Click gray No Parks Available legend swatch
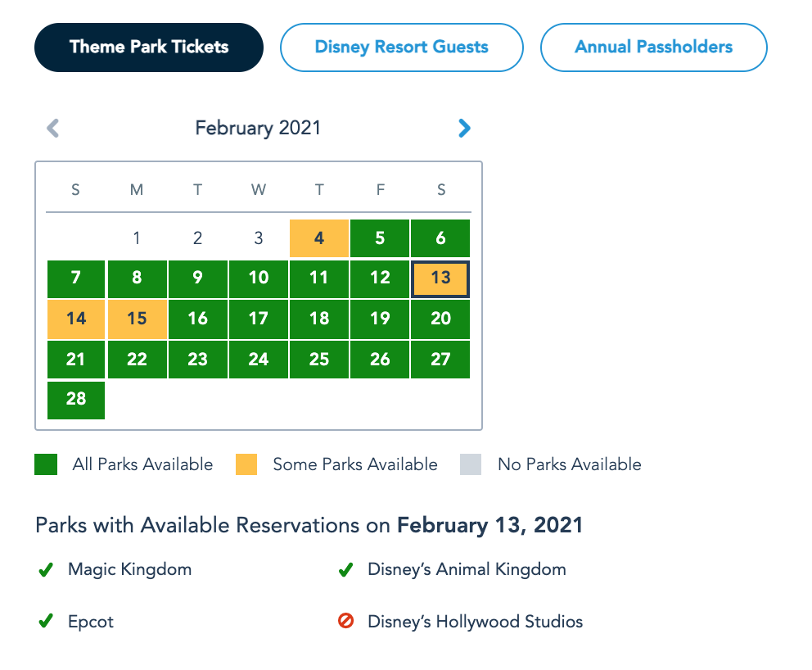Screen dimensions: 812x670 click(x=471, y=464)
